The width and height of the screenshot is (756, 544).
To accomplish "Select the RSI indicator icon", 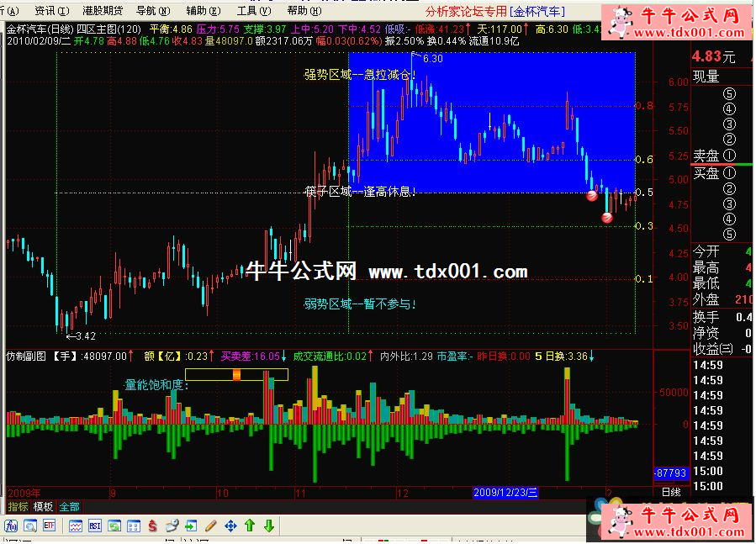I will pos(94,526).
